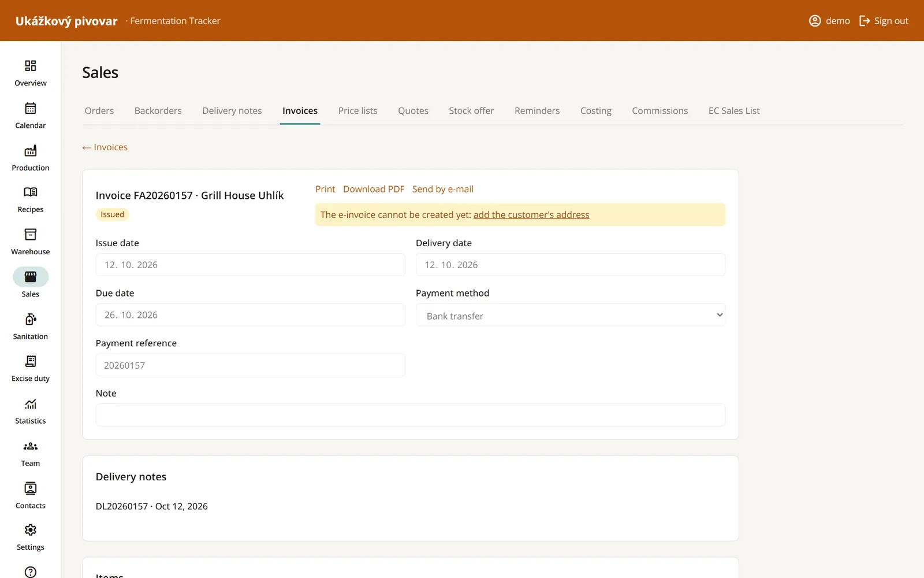The image size is (924, 578).
Task: Open the Statistics chart icon
Action: pos(31,404)
